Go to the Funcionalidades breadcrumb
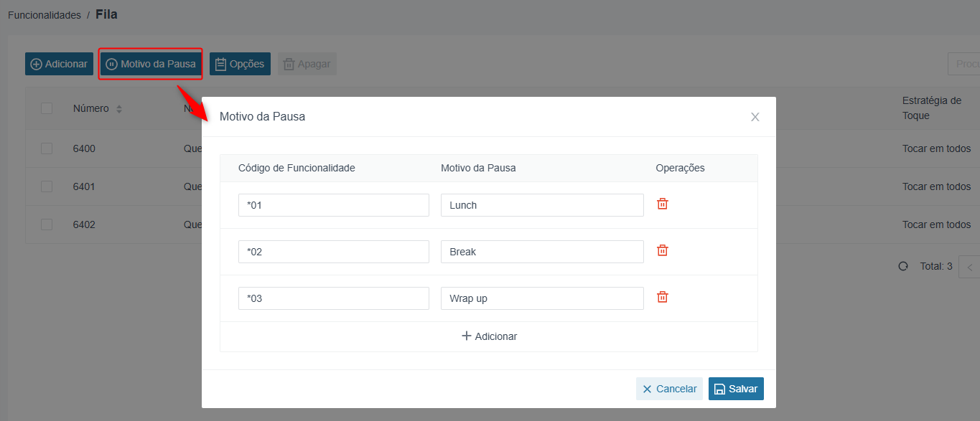This screenshot has width=980, height=421. tap(45, 15)
